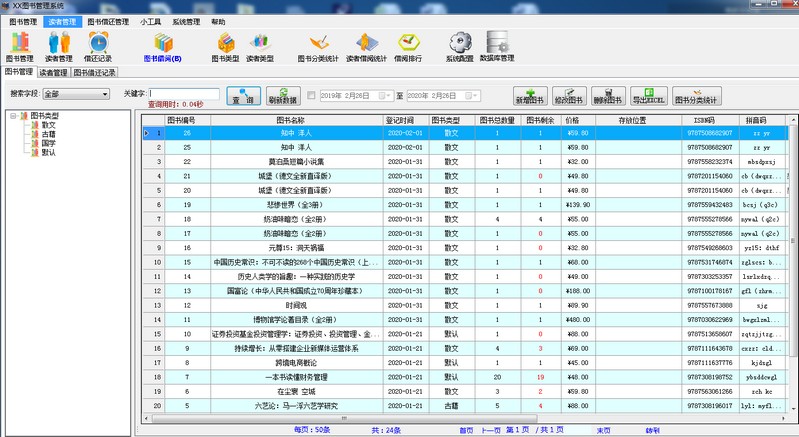
Task: Open the start date picker dropdown
Action: click(386, 96)
